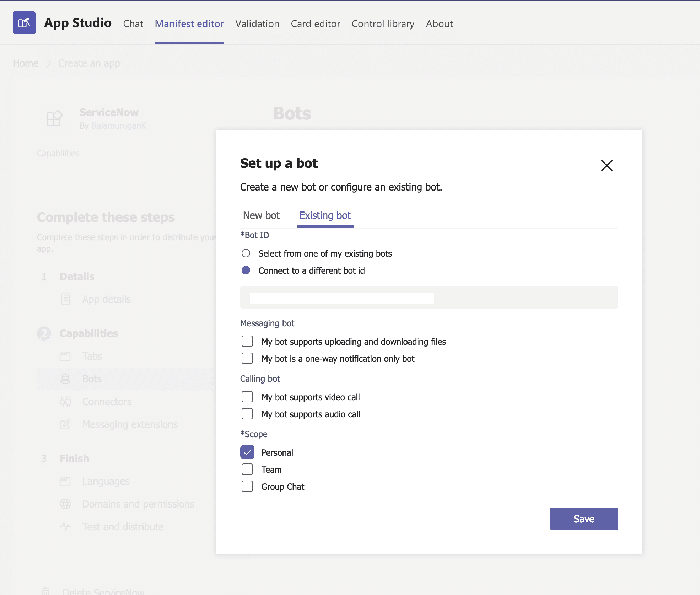This screenshot has width=700, height=595.
Task: Click the App Studio logo icon
Action: click(24, 23)
